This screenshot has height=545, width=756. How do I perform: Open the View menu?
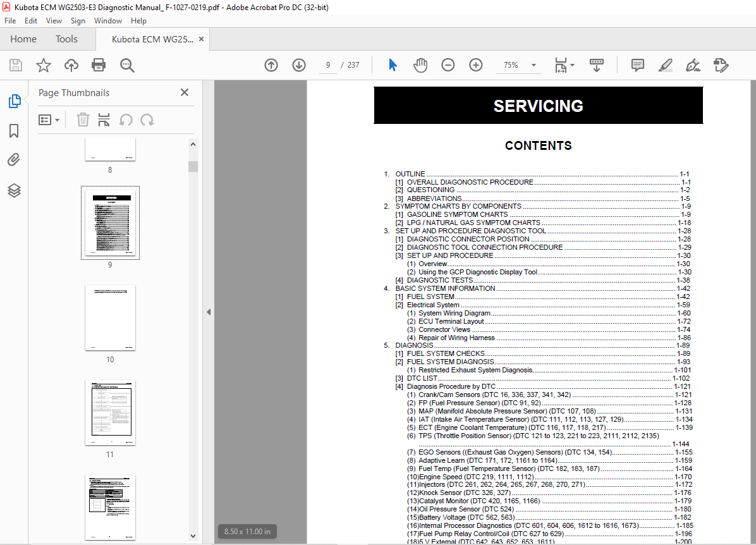point(54,21)
